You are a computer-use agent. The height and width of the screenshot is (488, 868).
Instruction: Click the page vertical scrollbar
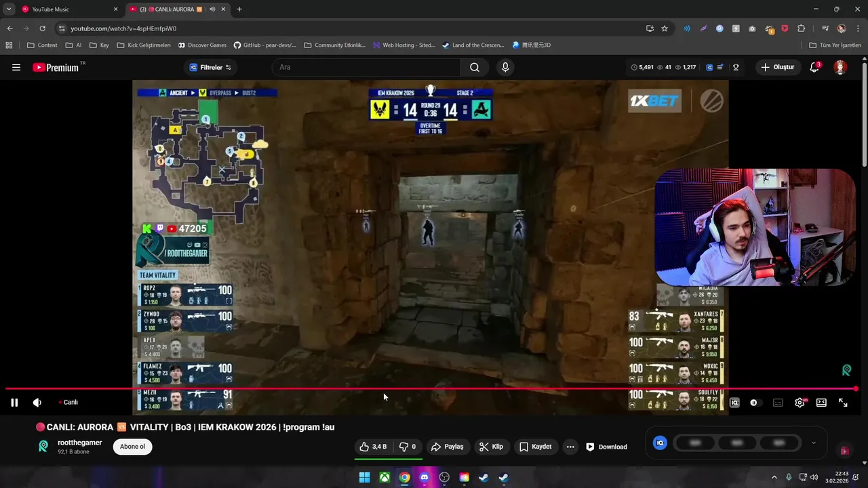[865, 114]
